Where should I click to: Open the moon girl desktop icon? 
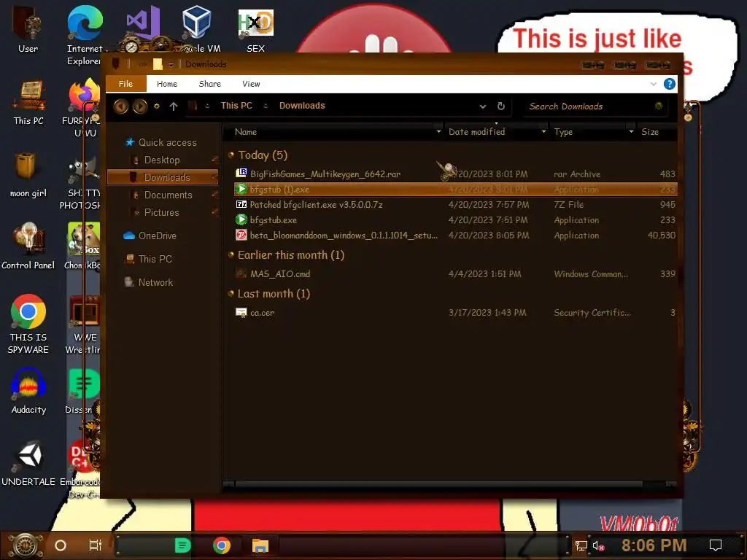click(x=28, y=175)
